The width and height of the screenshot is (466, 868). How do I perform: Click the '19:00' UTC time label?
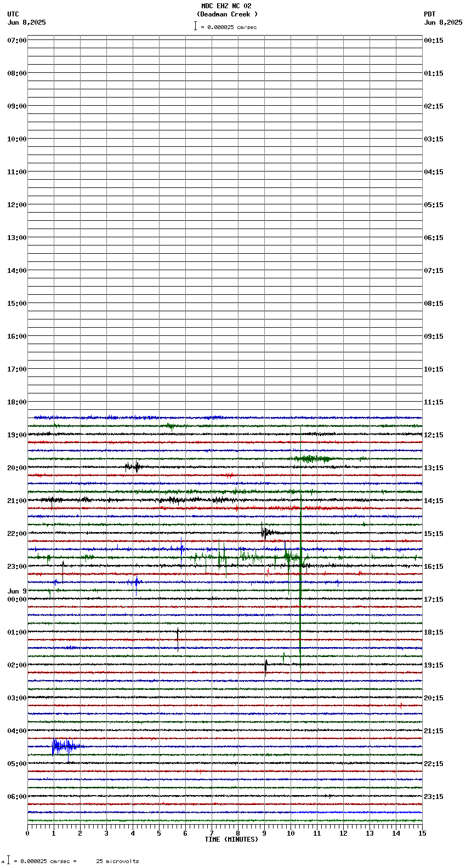click(x=17, y=435)
